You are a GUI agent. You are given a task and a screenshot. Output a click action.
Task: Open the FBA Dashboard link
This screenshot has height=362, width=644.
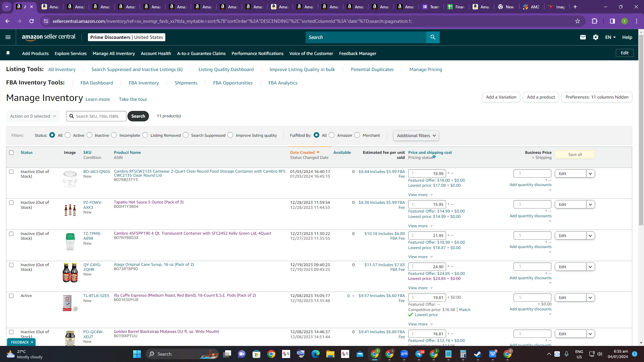(97, 83)
